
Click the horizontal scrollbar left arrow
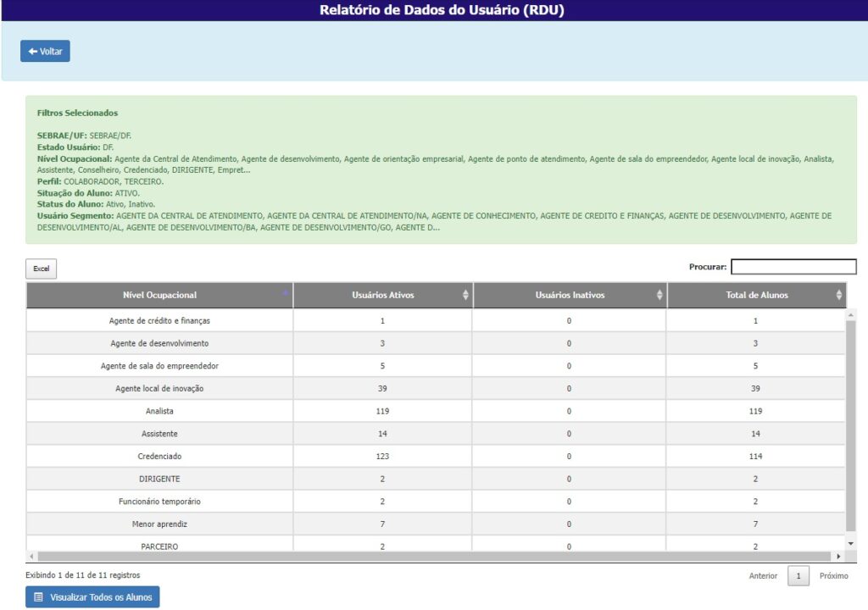pyautogui.click(x=31, y=557)
